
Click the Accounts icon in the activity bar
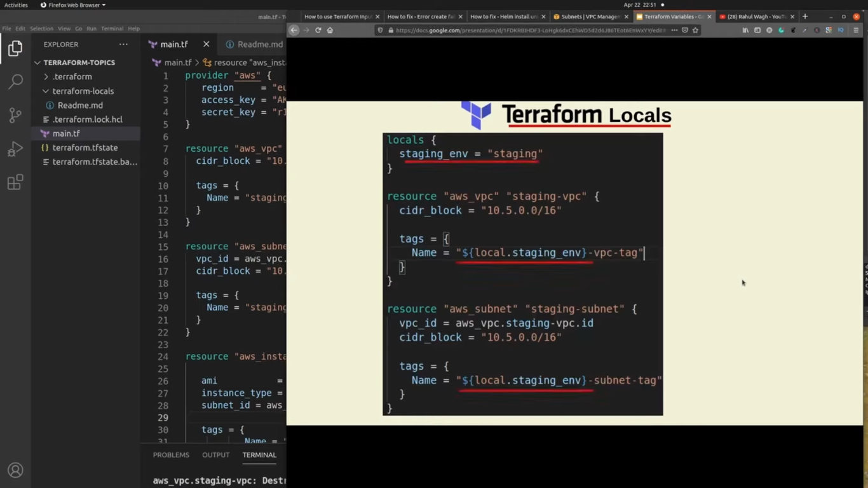click(15, 470)
